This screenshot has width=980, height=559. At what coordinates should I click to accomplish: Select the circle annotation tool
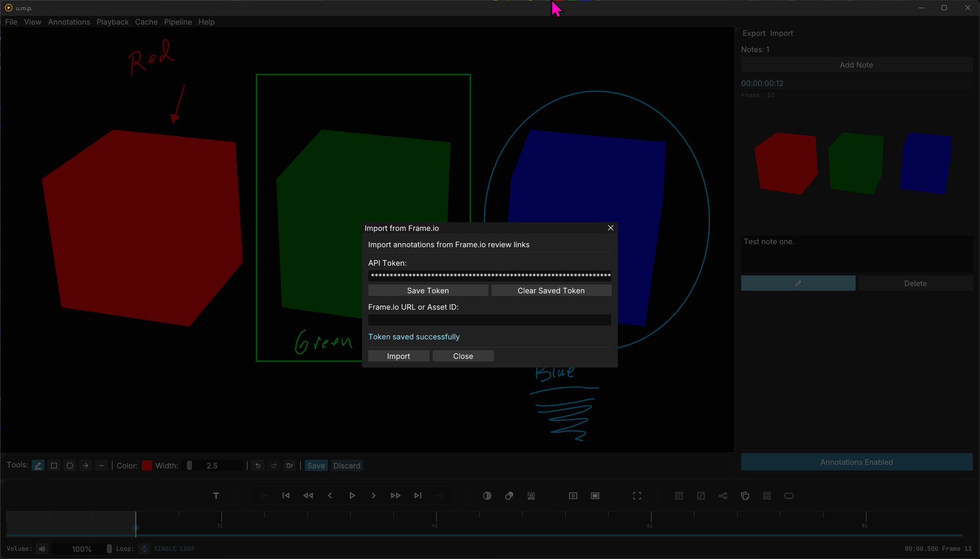tap(70, 466)
